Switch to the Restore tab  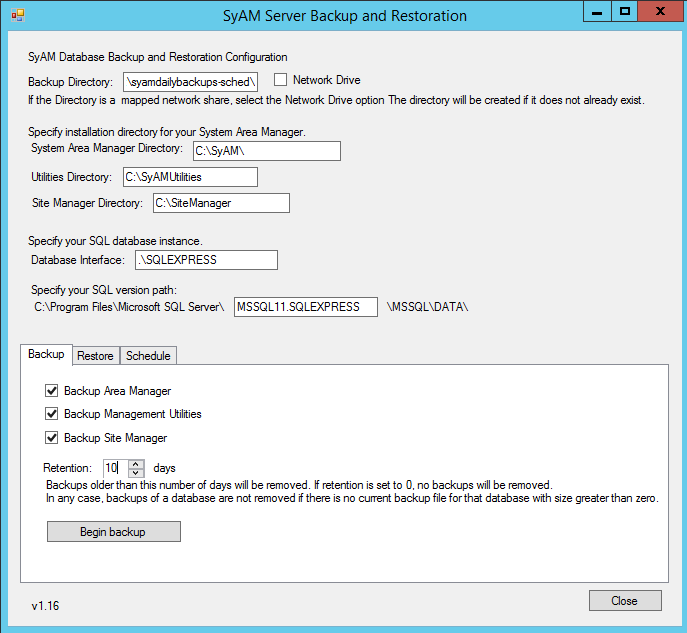(95, 356)
